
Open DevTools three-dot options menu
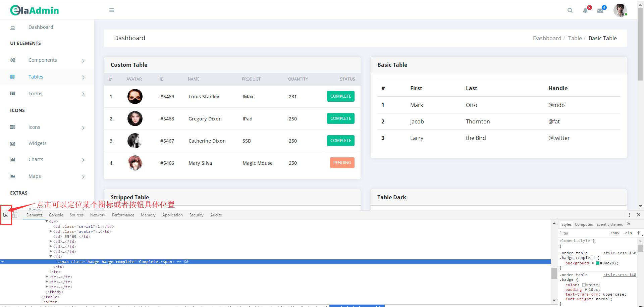tap(629, 215)
